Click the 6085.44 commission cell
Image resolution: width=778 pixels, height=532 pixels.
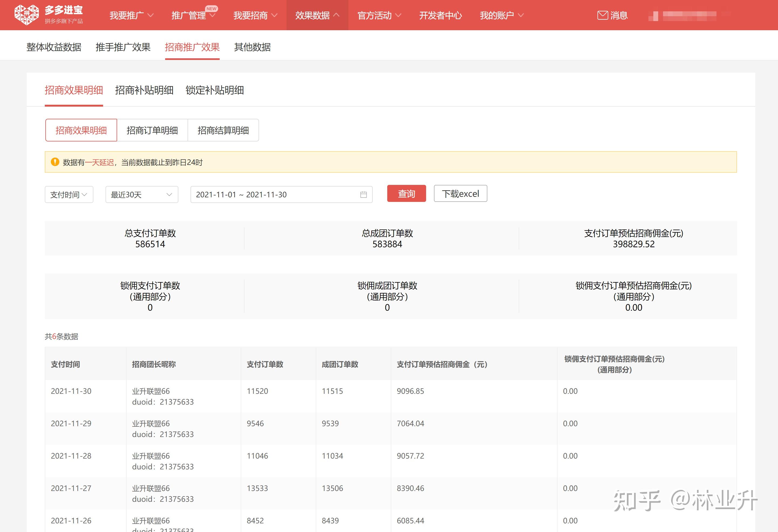[410, 521]
